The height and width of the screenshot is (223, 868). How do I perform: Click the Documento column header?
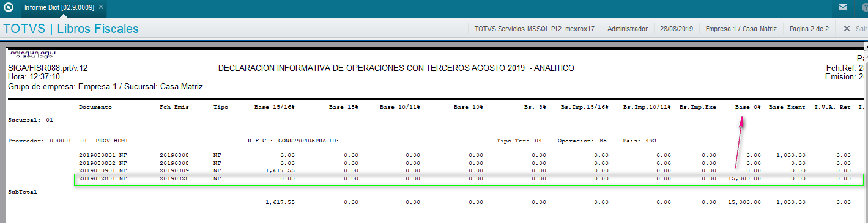tap(95, 107)
